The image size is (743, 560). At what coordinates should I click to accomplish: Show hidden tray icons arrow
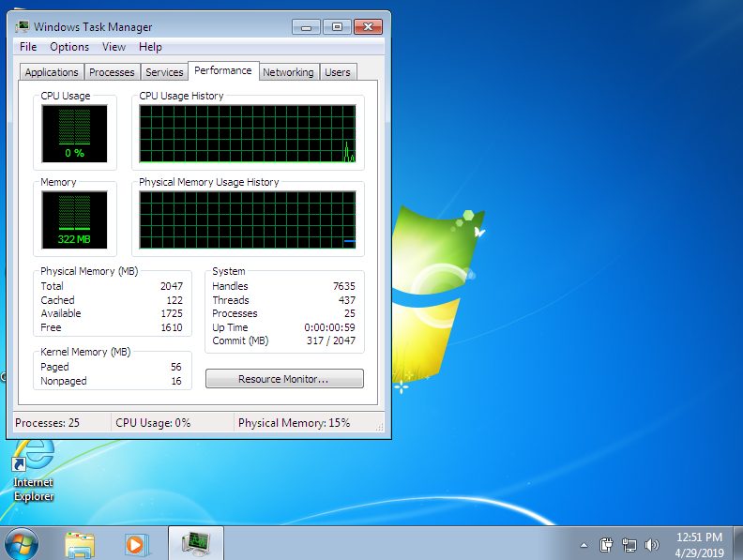(x=584, y=545)
